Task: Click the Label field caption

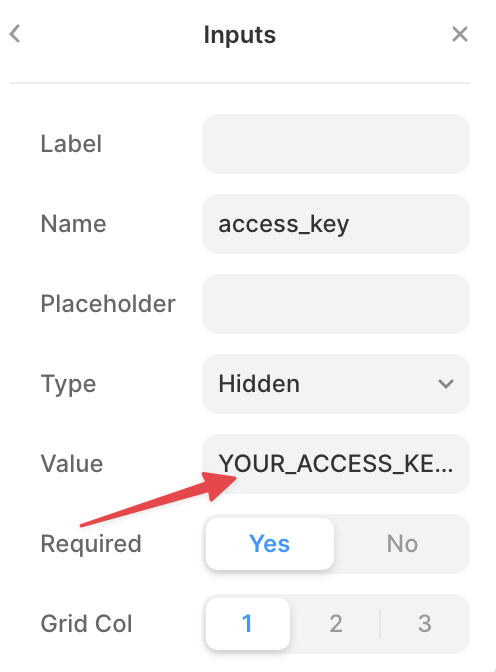Action: 71,144
